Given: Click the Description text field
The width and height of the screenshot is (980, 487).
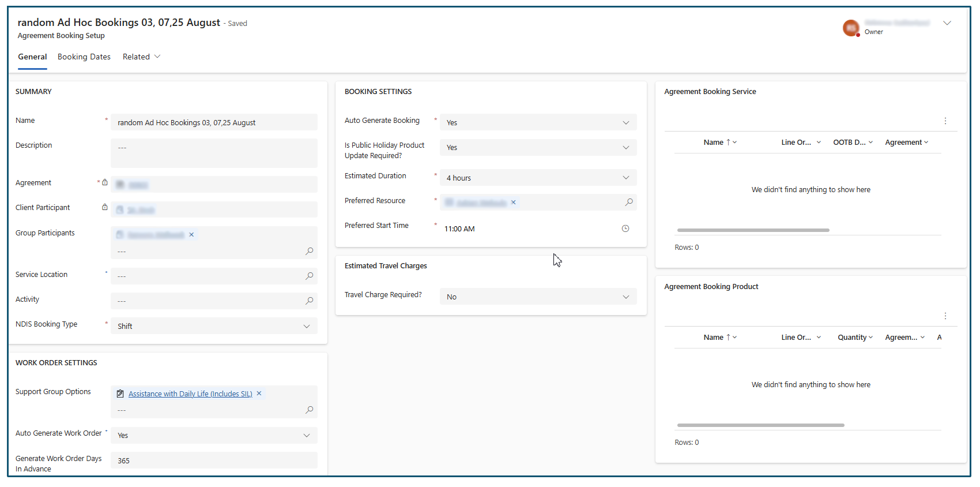Looking at the screenshot, I should pyautogui.click(x=213, y=153).
